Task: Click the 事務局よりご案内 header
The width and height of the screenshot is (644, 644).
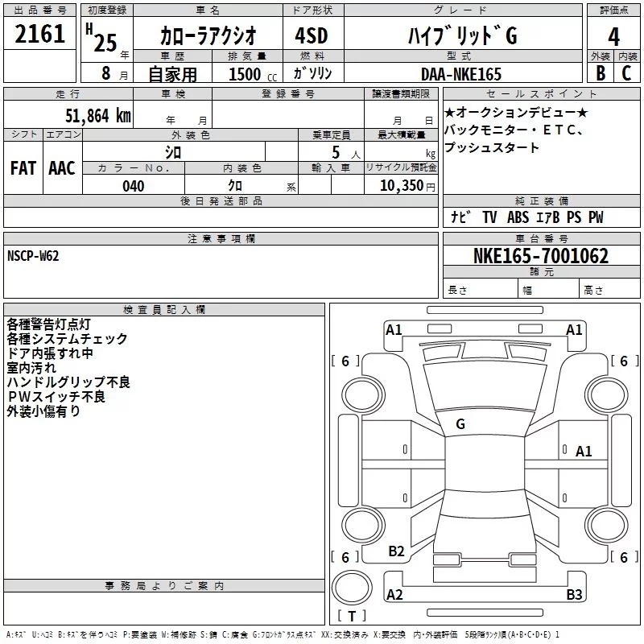Action: point(164,586)
